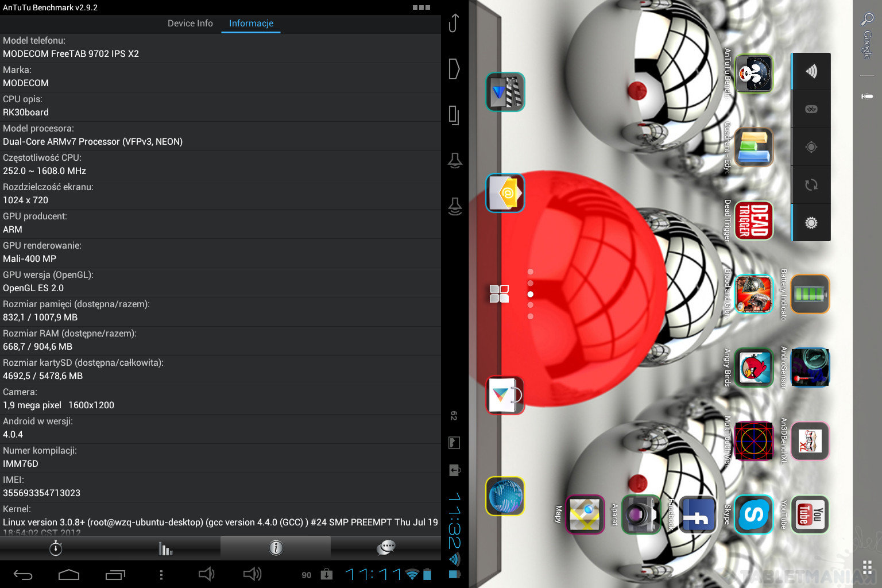This screenshot has width=882, height=588.
Task: Open the bar chart scores tab
Action: [165, 548]
